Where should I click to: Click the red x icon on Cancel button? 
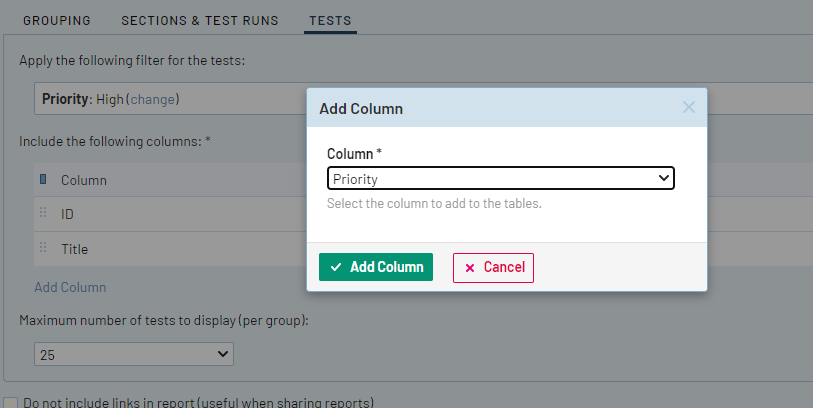point(470,268)
